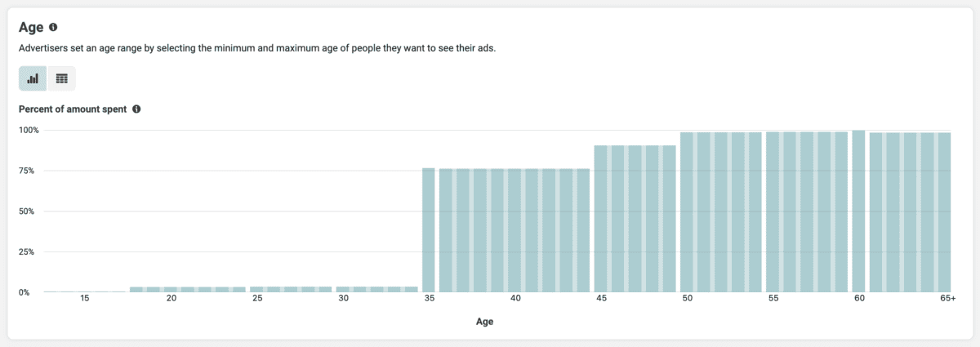The image size is (980, 347).
Task: Click the 0% y-axis label
Action: tap(26, 291)
